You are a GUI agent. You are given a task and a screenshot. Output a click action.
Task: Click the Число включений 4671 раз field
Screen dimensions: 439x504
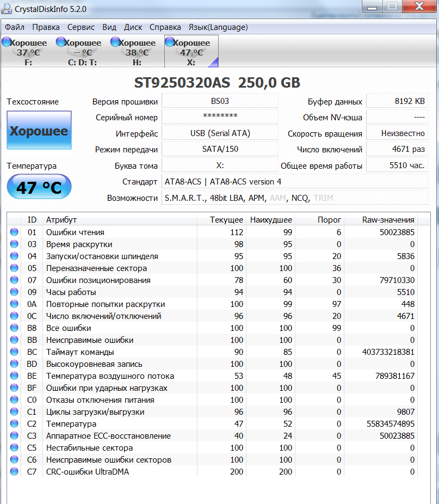397,149
